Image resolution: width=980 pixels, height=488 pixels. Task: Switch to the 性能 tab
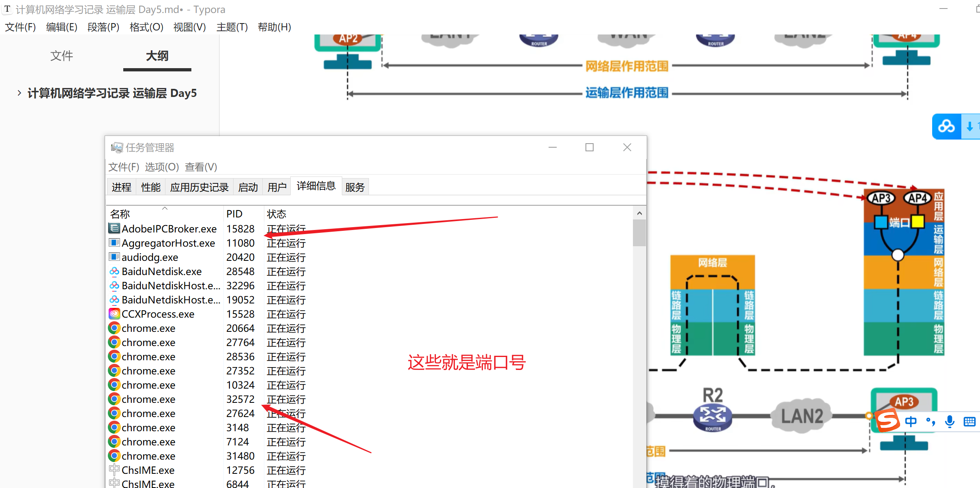coord(151,187)
